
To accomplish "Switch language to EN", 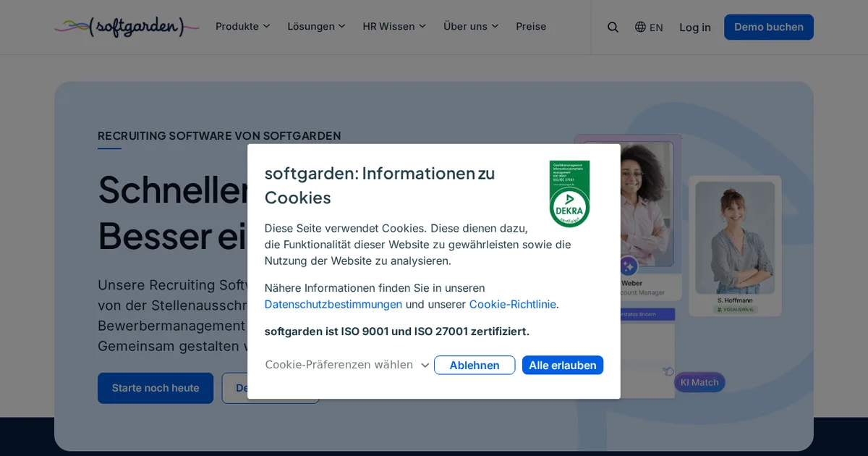I will [x=656, y=28].
